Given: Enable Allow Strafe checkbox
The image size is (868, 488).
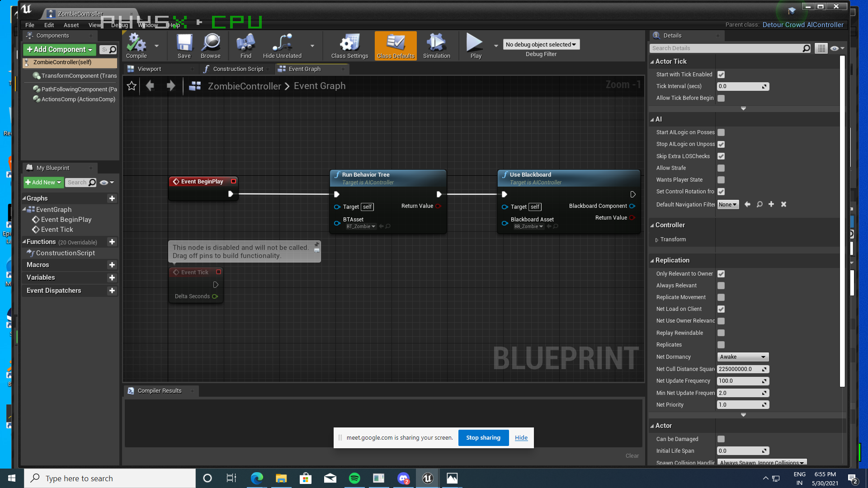Looking at the screenshot, I should pyautogui.click(x=721, y=168).
